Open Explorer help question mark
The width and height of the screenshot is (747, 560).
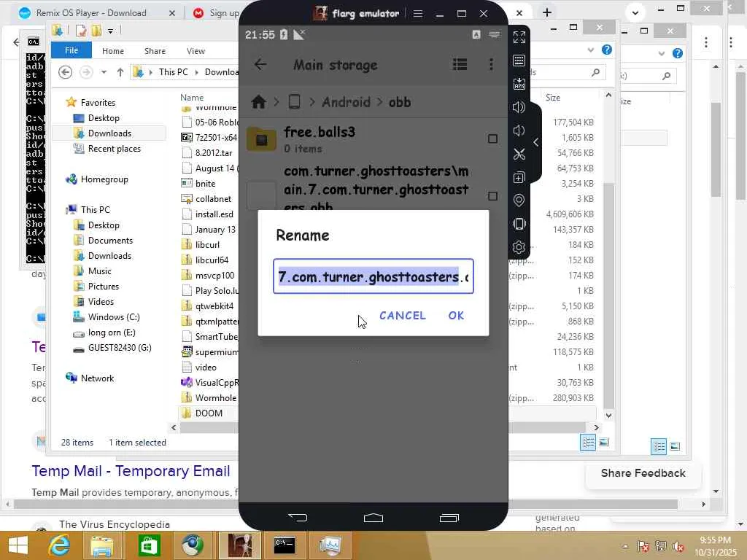pos(606,50)
